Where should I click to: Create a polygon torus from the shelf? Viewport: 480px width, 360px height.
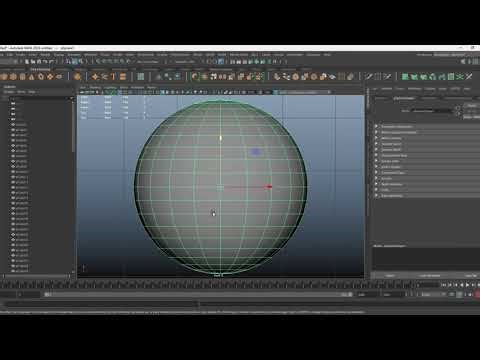tap(41, 77)
